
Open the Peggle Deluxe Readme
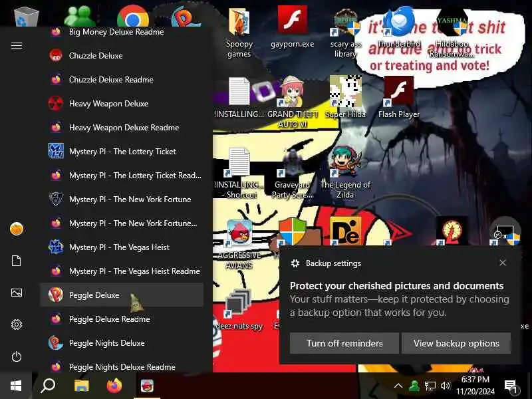pos(122,319)
